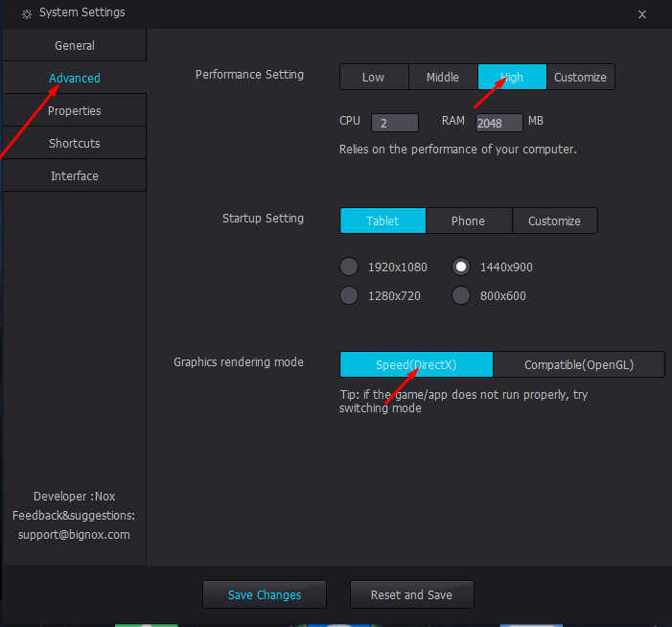Click the Reset and Save button
Viewport: 672px width, 627px height.
tap(411, 594)
